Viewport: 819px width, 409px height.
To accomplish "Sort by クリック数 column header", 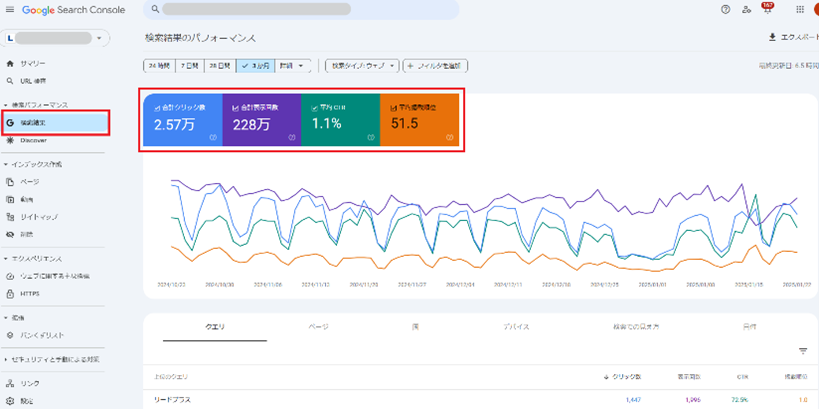I will [622, 377].
